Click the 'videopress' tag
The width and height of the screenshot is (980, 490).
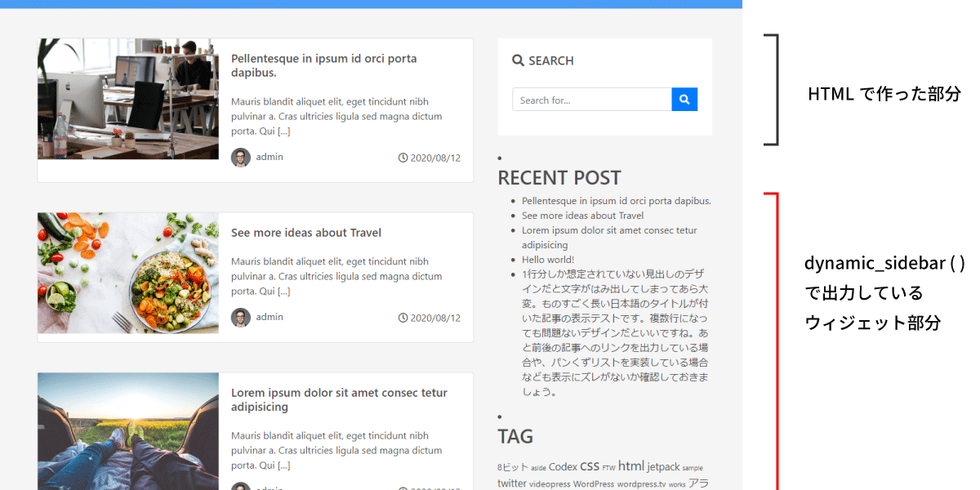(550, 484)
